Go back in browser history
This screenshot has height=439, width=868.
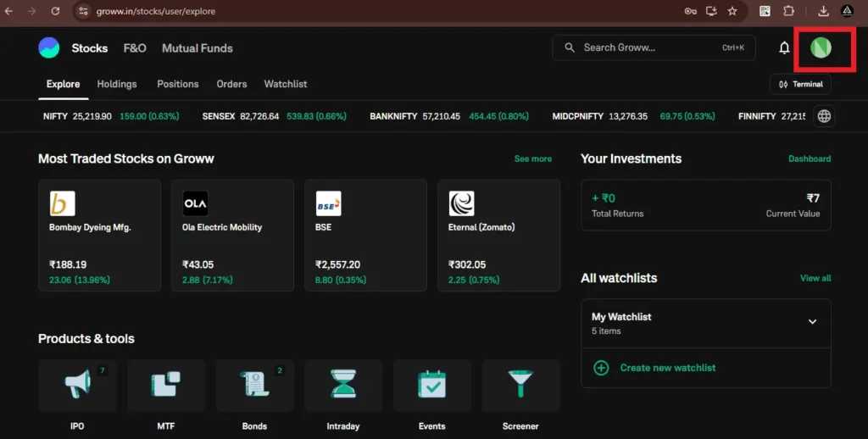coord(8,11)
